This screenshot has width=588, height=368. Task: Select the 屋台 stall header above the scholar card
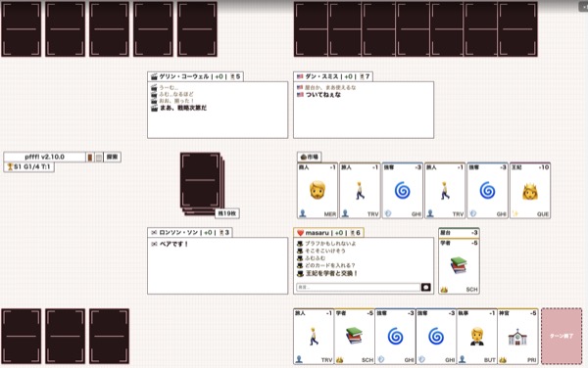[x=459, y=233]
